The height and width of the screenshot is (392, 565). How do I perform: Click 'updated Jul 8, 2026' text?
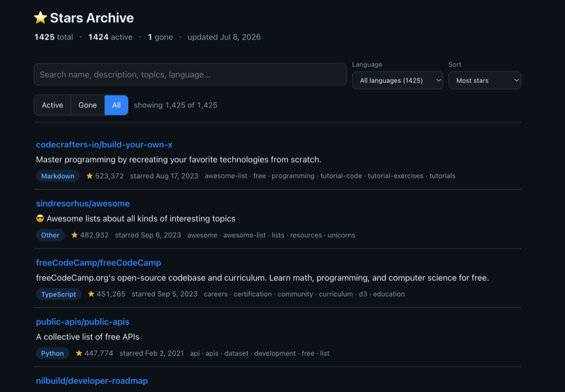pyautogui.click(x=224, y=37)
